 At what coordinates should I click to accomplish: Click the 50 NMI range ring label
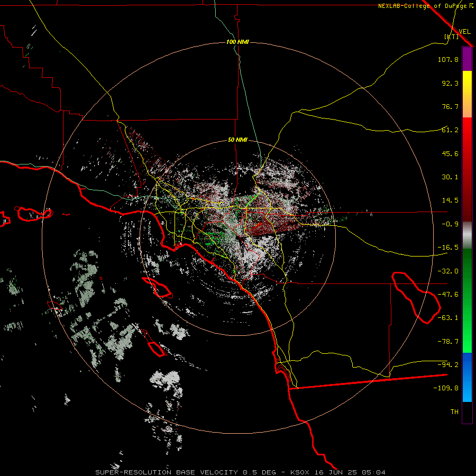[x=237, y=140]
